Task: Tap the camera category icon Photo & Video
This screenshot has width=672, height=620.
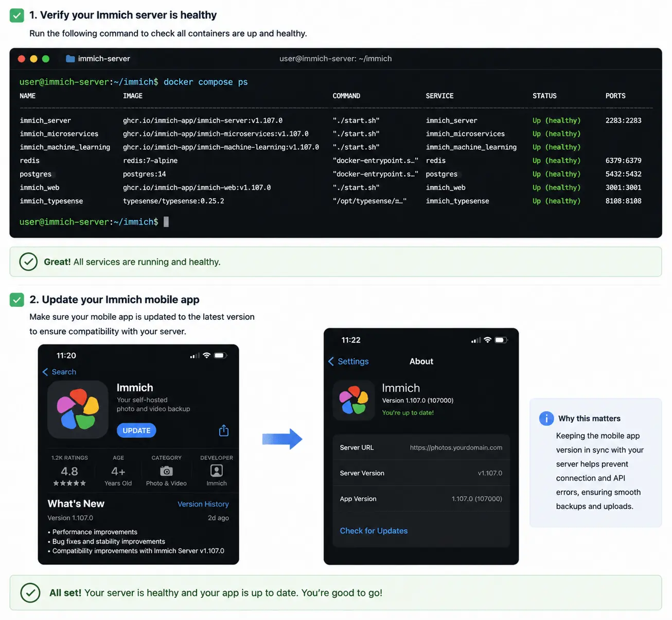Action: click(x=166, y=471)
